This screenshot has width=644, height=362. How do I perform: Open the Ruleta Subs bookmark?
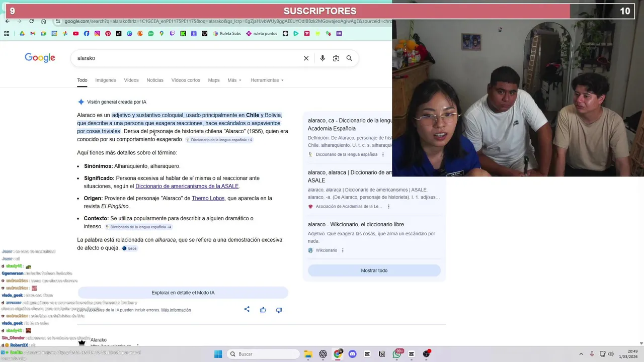point(227,34)
